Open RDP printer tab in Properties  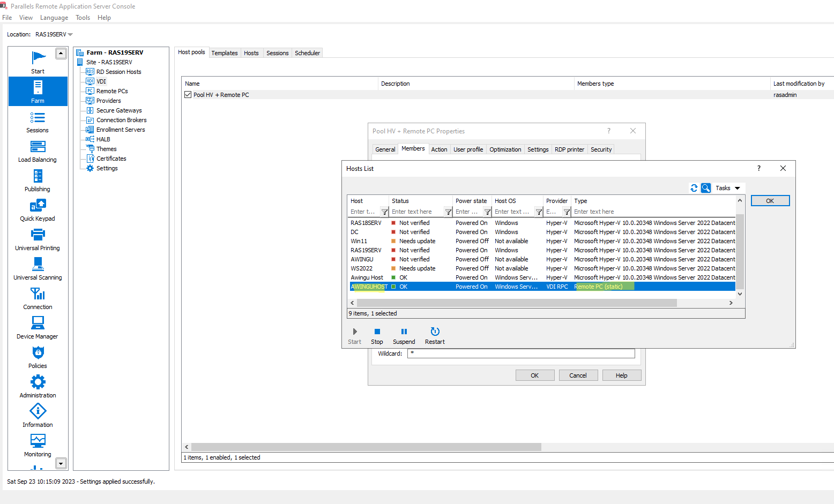click(x=569, y=149)
